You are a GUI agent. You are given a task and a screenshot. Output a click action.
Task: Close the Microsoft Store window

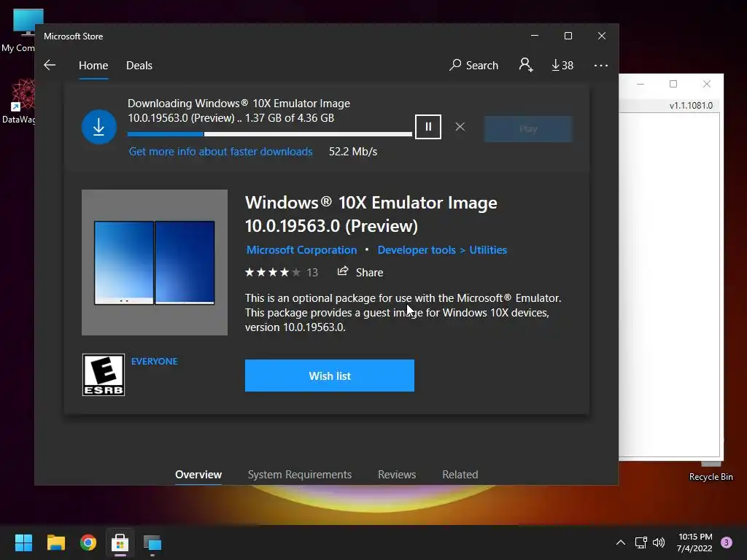[x=602, y=36]
